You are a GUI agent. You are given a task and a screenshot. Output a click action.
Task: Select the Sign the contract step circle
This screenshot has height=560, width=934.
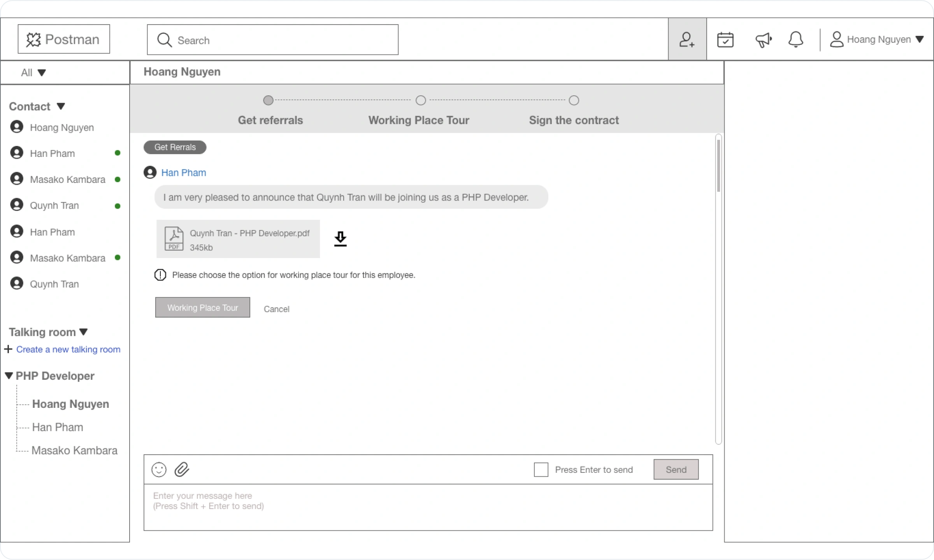574,100
